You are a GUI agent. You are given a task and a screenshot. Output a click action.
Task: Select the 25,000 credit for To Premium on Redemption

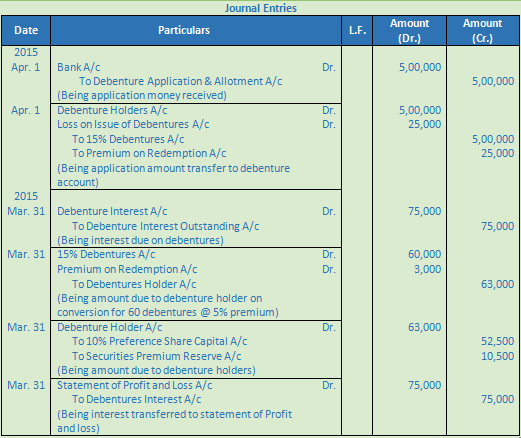click(x=497, y=153)
